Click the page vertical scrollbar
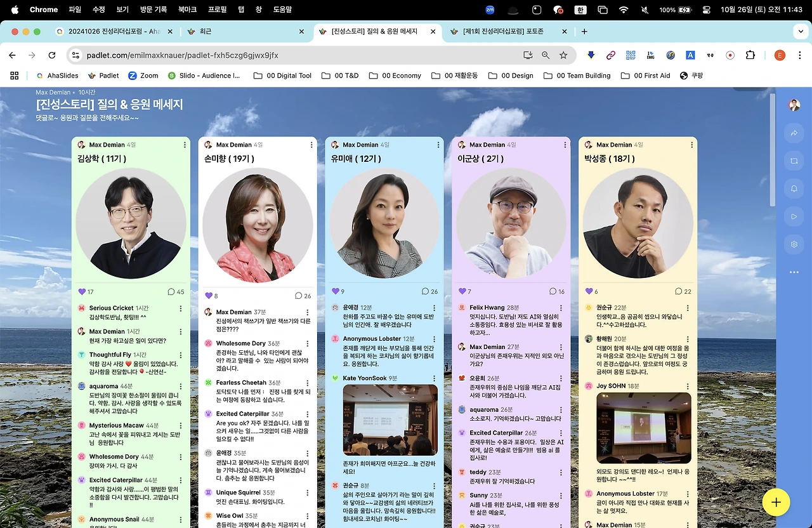Screen dimensions: 812x528 coord(772,150)
